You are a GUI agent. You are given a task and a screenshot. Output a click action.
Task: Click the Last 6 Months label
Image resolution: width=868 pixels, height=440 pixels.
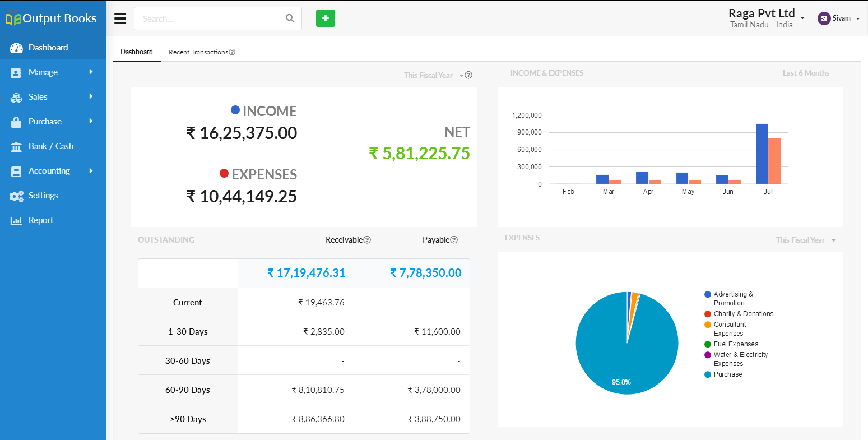tap(806, 73)
